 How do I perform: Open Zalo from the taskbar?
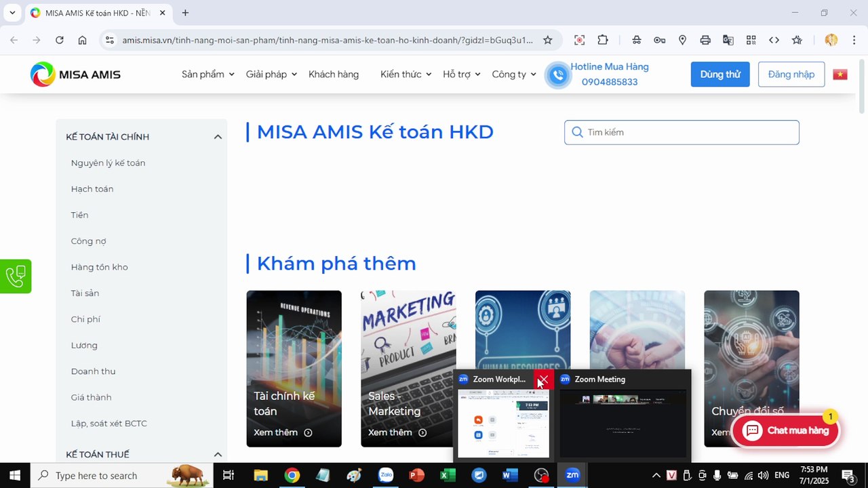click(385, 475)
